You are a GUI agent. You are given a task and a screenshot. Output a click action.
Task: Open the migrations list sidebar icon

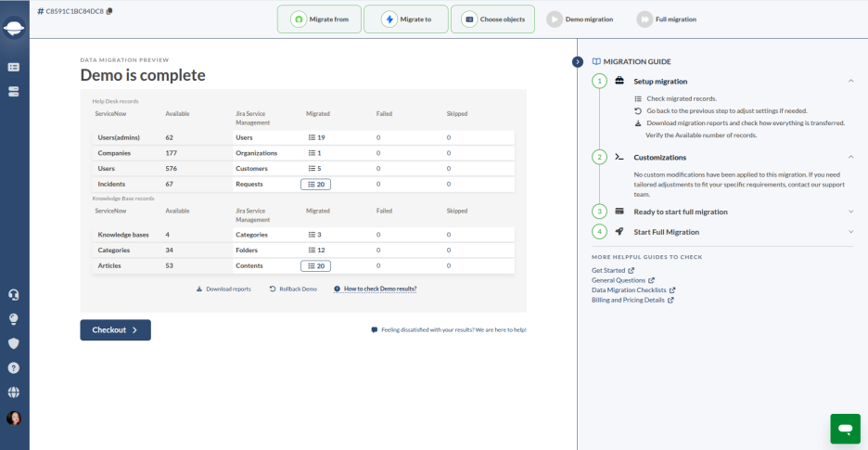[14, 67]
